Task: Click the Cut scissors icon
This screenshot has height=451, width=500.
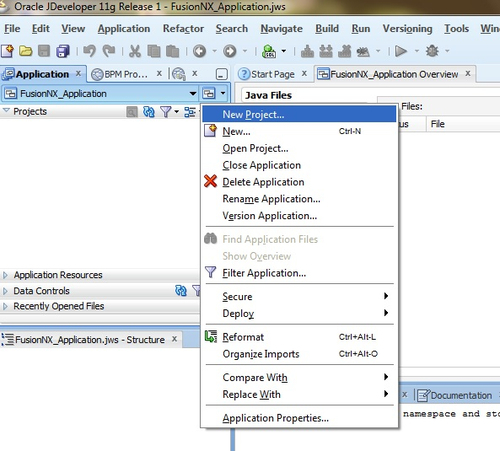Action: pyautogui.click(x=135, y=51)
